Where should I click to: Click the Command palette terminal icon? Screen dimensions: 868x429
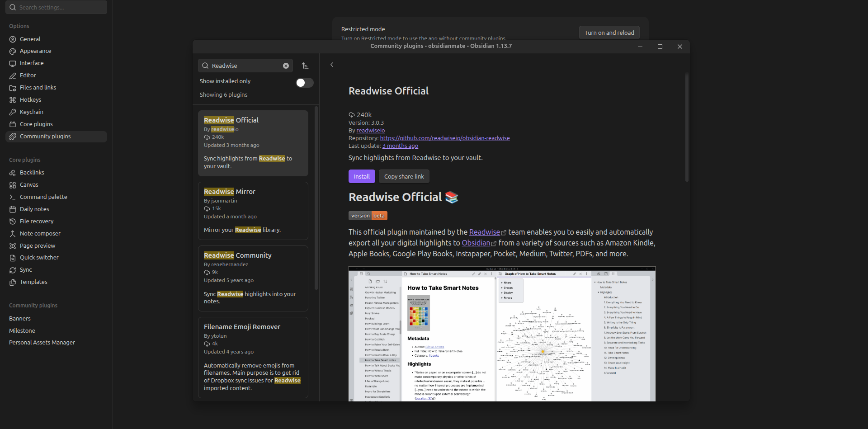pos(13,197)
